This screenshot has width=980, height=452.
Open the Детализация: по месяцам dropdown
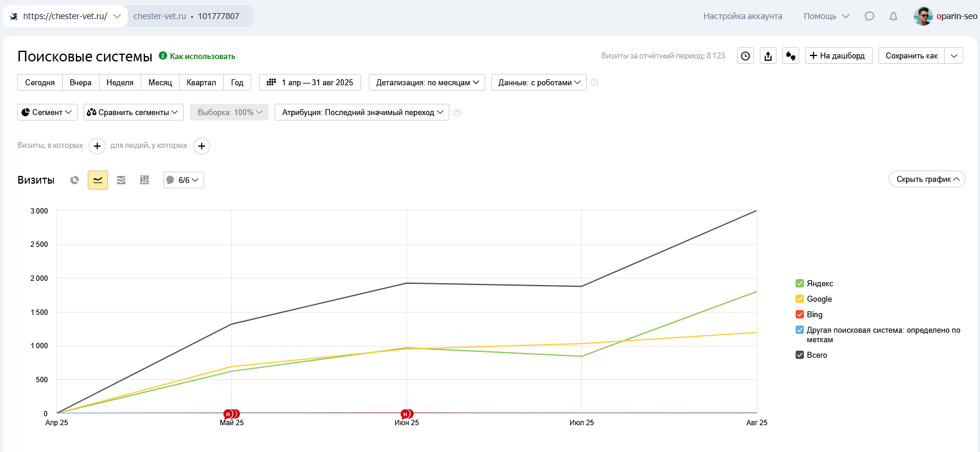point(427,82)
